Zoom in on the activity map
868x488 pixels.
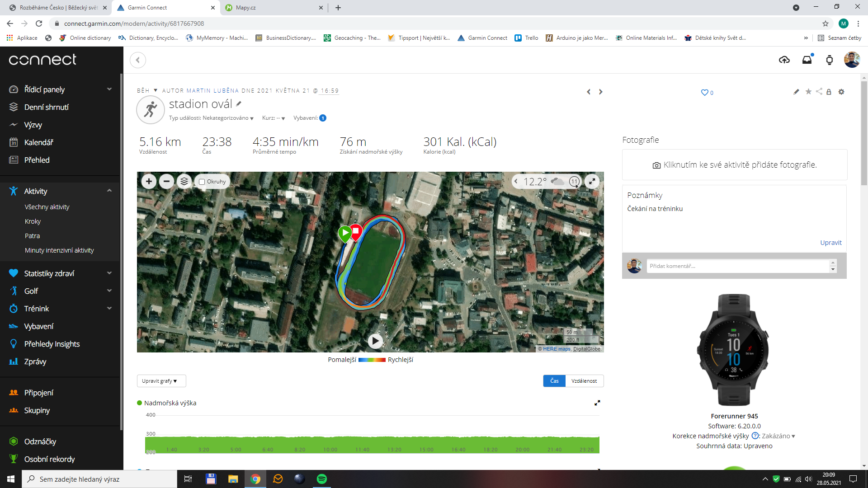pos(149,181)
